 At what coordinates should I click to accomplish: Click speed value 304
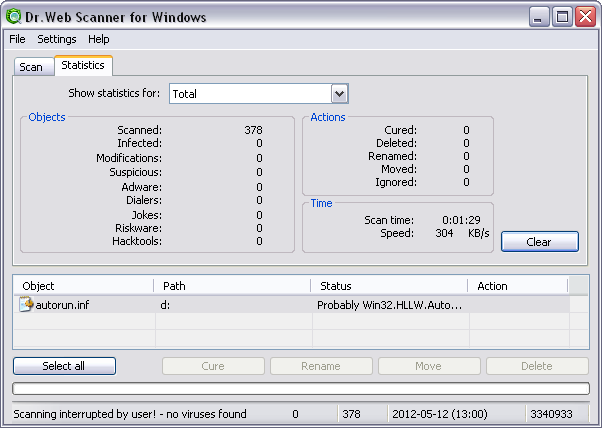444,233
